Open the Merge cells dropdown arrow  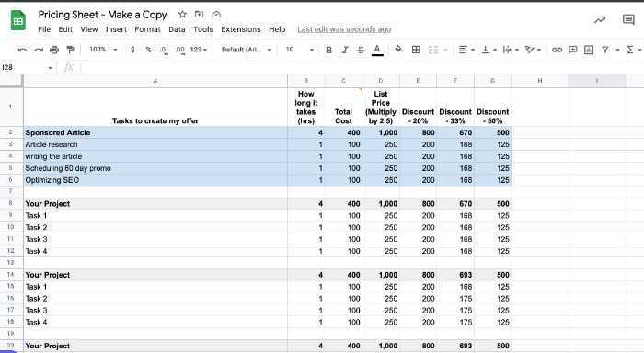[445, 50]
